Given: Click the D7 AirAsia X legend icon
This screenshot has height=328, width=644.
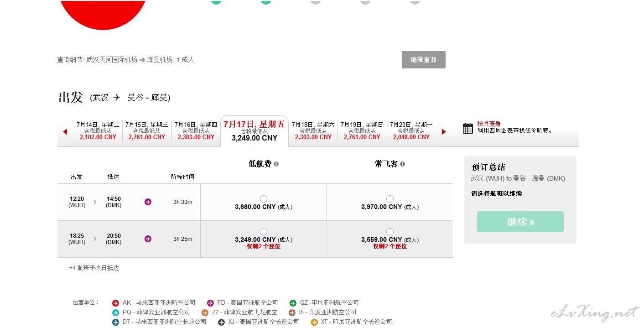Looking at the screenshot, I should [x=115, y=322].
